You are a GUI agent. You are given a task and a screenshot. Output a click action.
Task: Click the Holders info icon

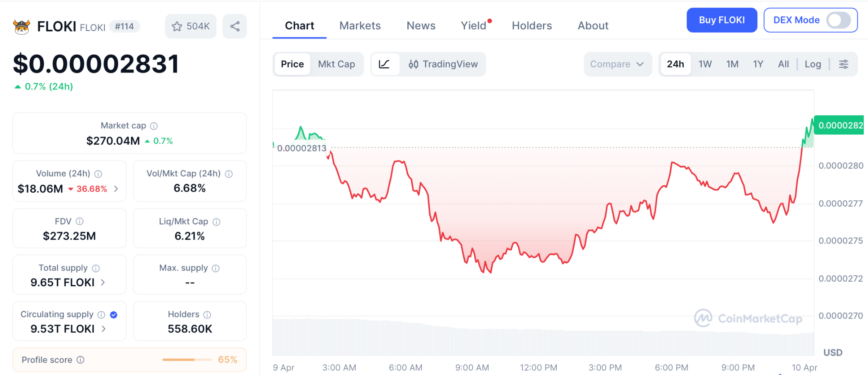tap(207, 314)
